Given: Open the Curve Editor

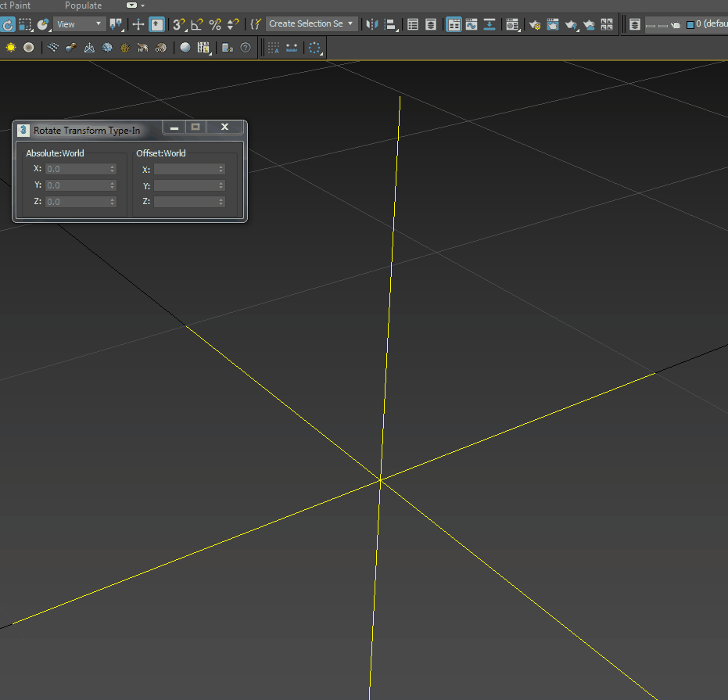Looking at the screenshot, I should [472, 24].
